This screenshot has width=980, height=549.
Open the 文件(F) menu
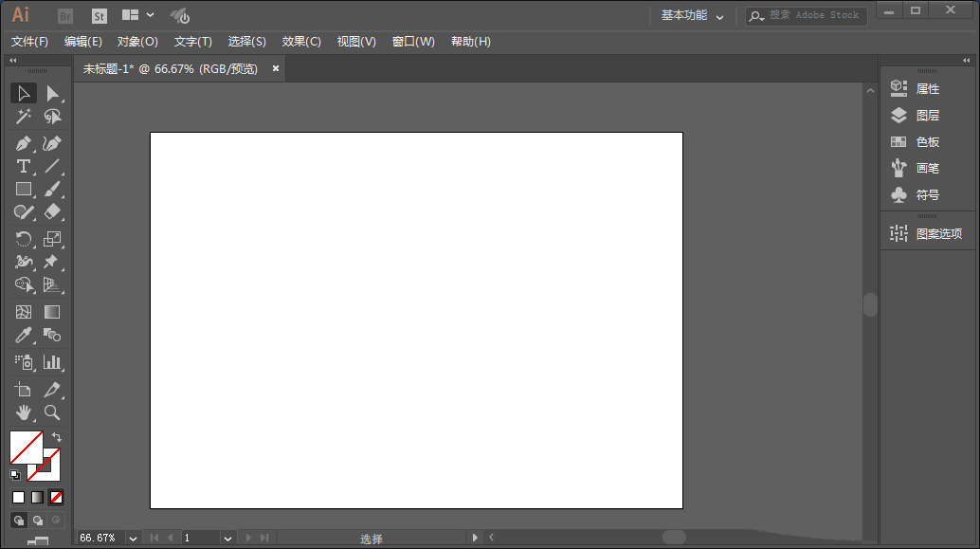click(29, 42)
